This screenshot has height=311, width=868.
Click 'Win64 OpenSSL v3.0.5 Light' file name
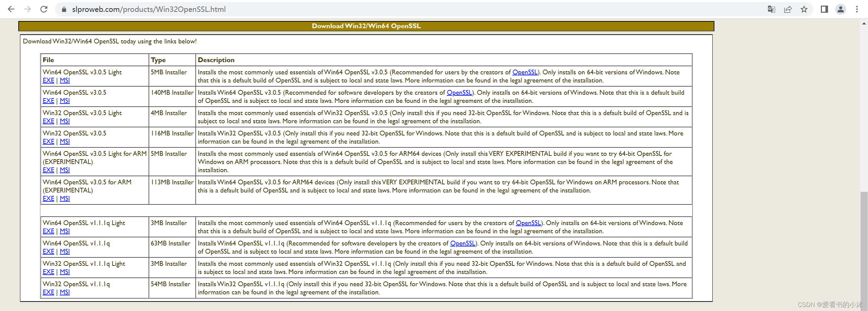[82, 72]
